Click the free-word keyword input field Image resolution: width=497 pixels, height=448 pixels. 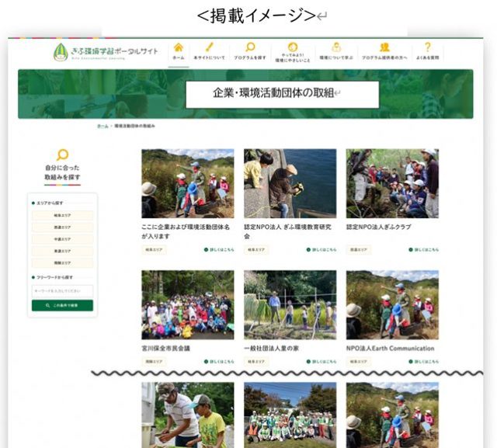click(x=63, y=290)
